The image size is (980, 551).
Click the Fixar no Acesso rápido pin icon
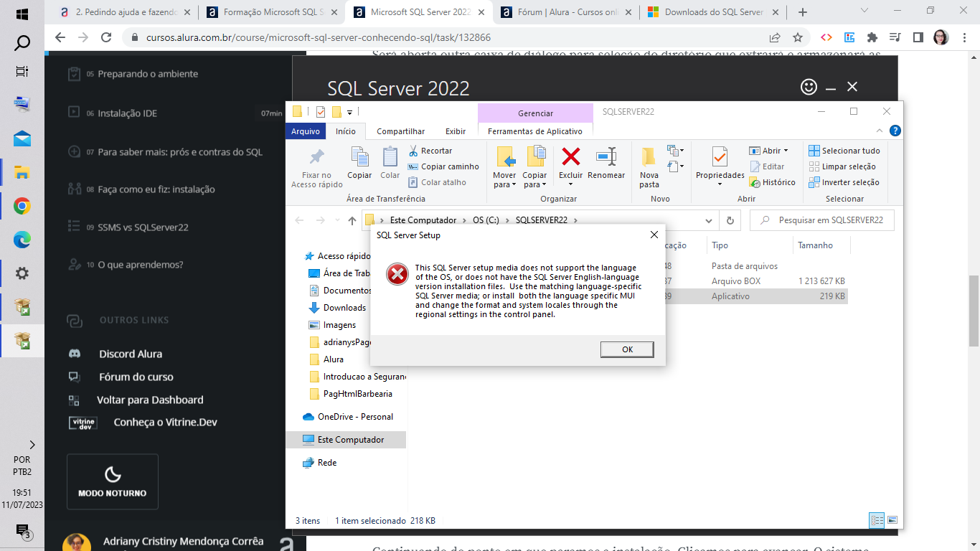[x=316, y=157]
